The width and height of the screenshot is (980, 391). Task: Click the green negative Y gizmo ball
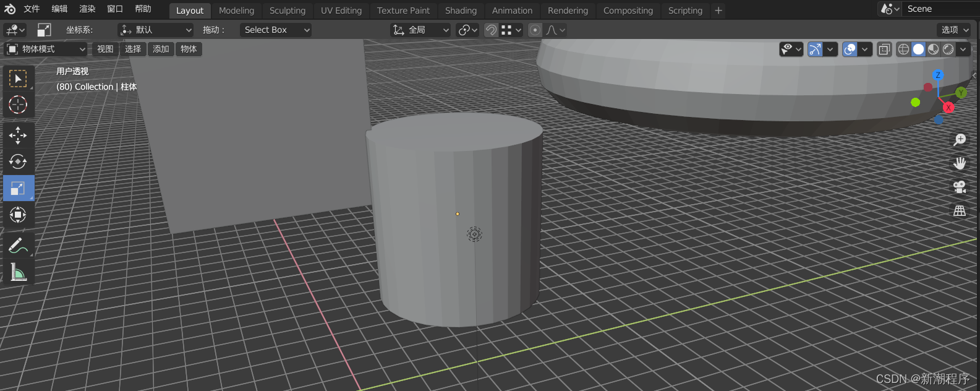[x=916, y=102]
